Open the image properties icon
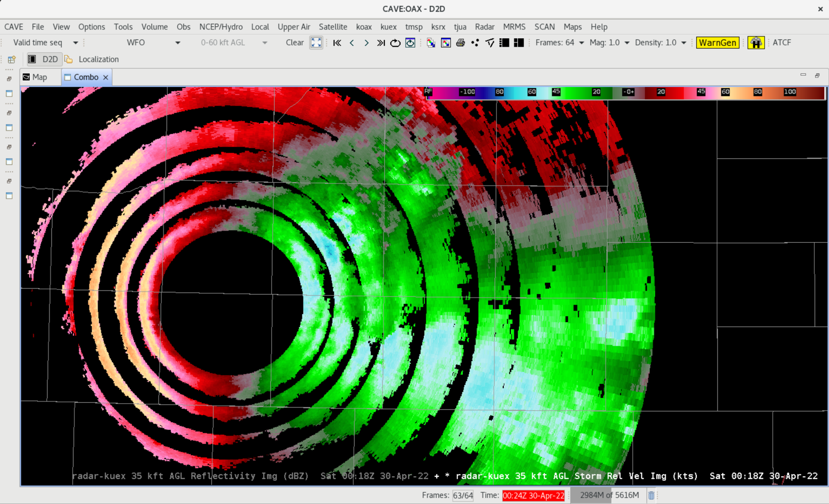The width and height of the screenshot is (829, 504). tap(446, 43)
